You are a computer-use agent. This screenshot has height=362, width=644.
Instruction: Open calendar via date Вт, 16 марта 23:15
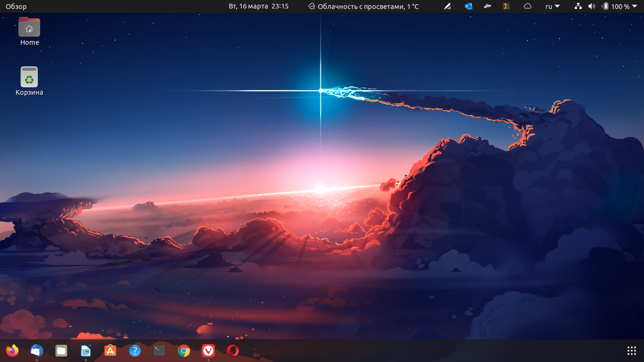259,6
